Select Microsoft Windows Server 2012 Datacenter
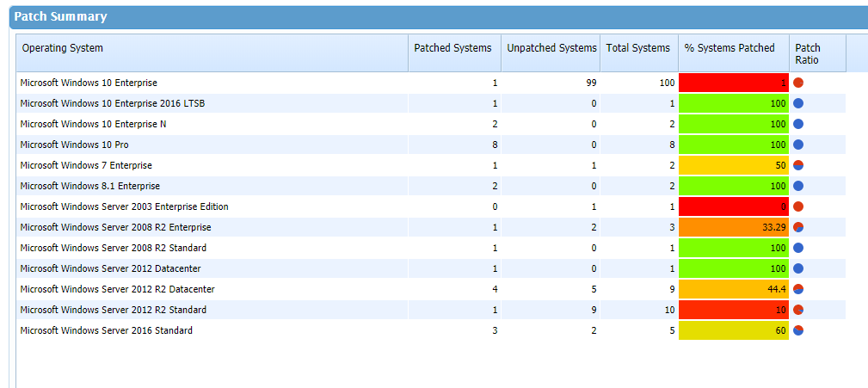Viewport: 868px width, 388px height. tap(110, 268)
